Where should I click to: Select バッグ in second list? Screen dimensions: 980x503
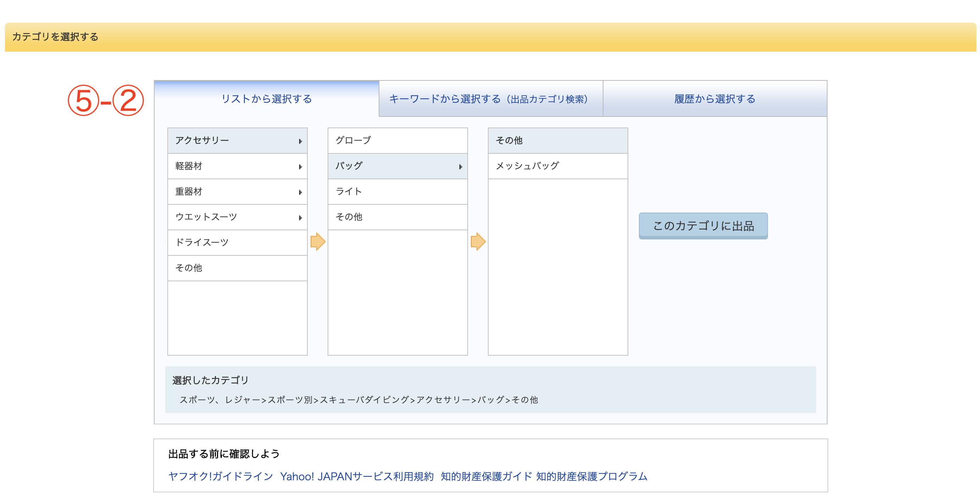coord(397,166)
